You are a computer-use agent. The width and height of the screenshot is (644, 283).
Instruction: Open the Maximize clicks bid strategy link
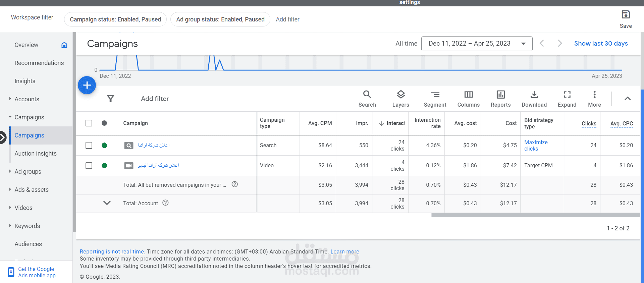[x=536, y=146]
